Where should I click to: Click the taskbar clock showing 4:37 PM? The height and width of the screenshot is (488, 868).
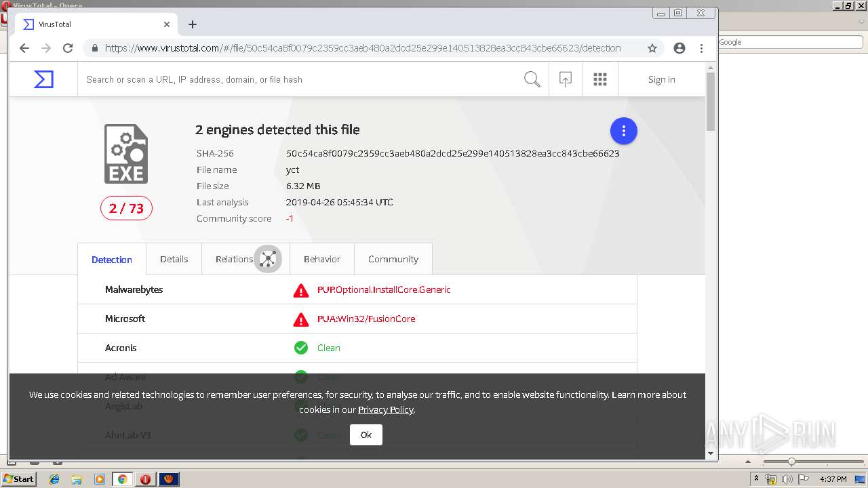click(833, 479)
